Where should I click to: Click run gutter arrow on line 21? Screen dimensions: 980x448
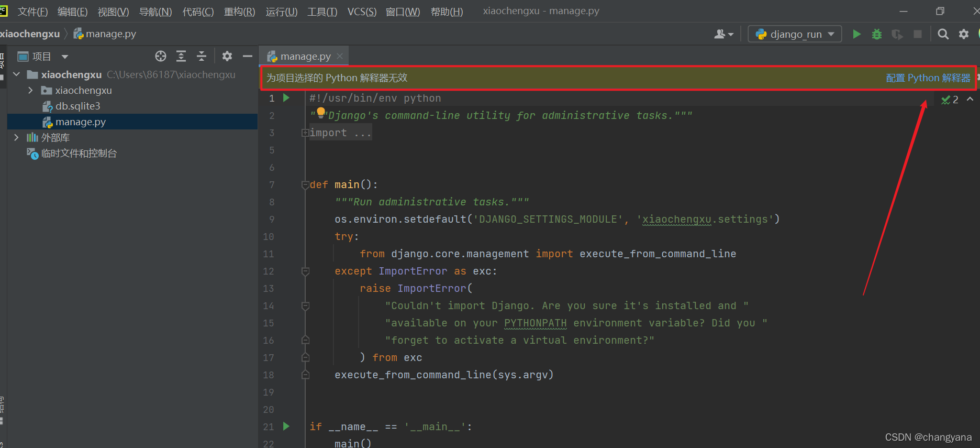286,426
